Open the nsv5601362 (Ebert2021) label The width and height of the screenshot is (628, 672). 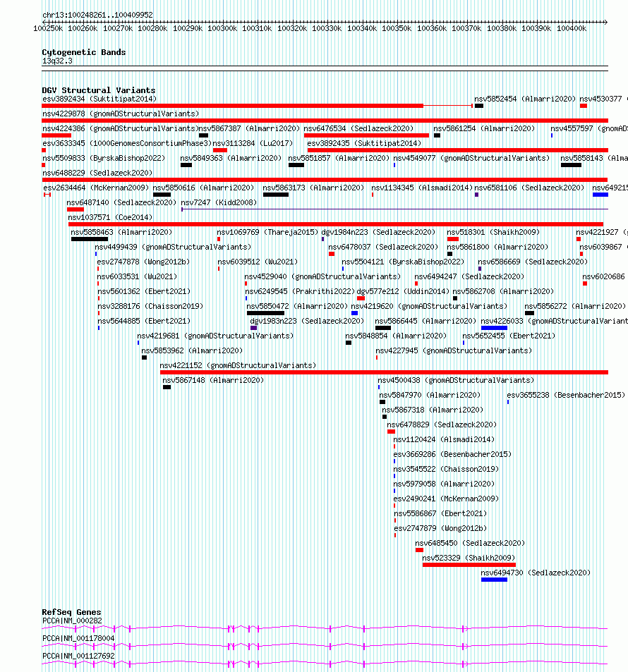(144, 291)
